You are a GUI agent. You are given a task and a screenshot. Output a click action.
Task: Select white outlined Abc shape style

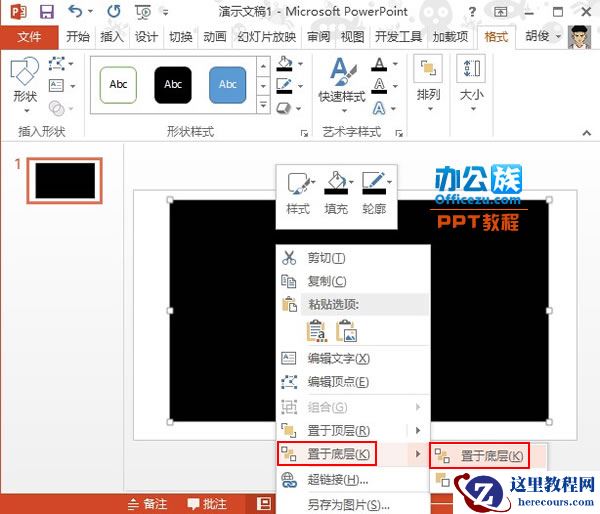click(x=118, y=85)
